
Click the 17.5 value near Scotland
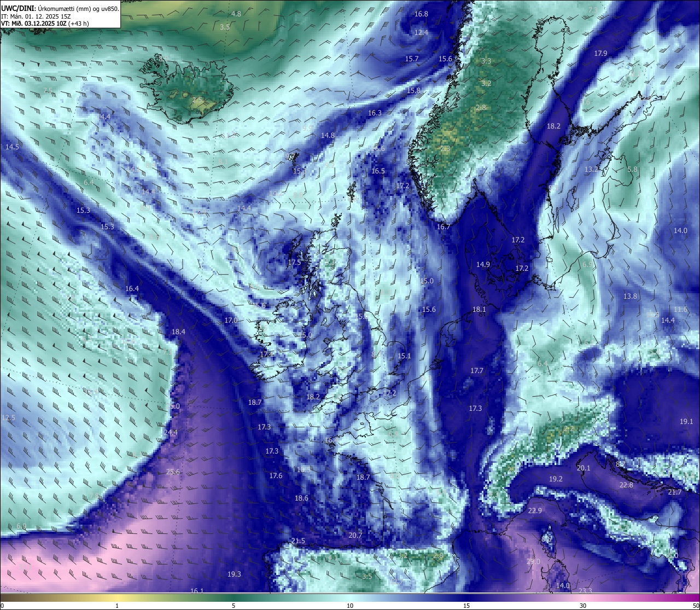(294, 263)
